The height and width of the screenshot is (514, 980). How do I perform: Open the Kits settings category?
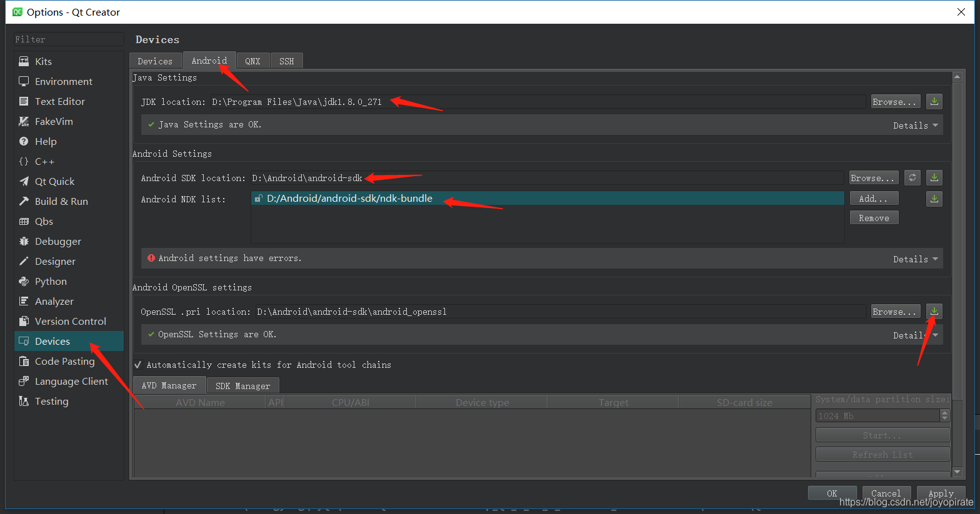pos(69,61)
